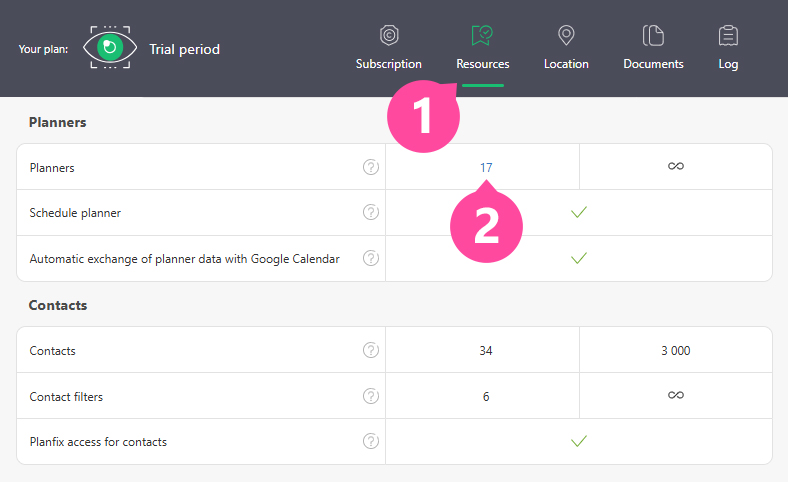
Task: Click the Trial period eye icon
Action: 110,47
